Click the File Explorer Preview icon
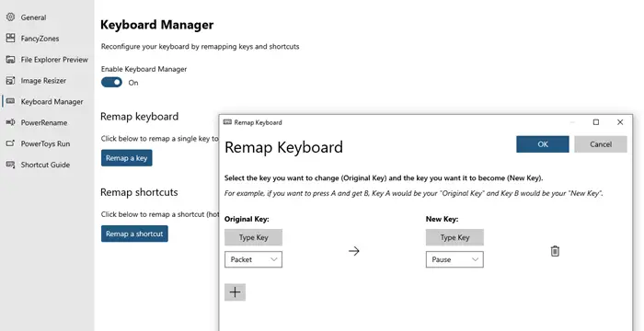 coord(11,60)
